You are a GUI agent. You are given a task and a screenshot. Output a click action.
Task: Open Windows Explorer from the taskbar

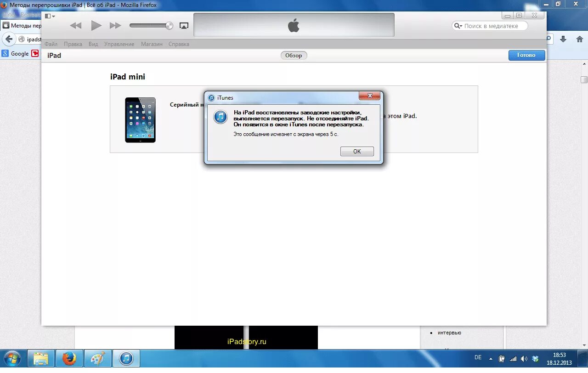41,358
